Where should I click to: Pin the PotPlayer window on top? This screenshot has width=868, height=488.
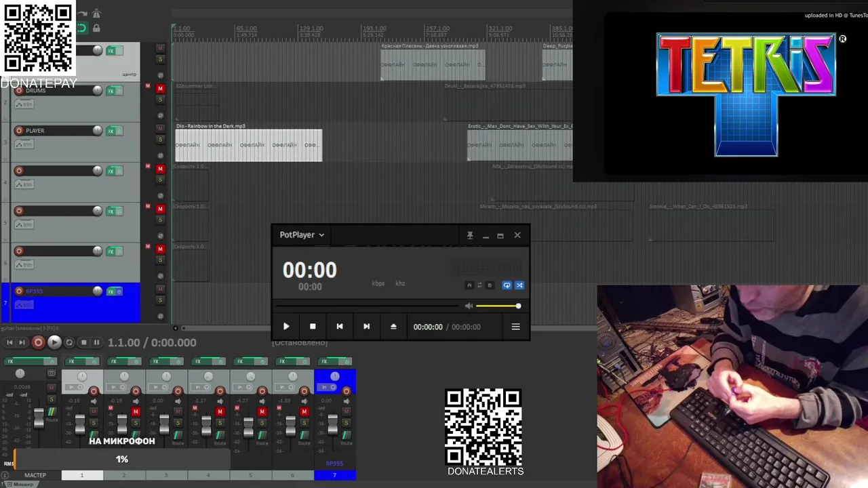click(x=470, y=235)
